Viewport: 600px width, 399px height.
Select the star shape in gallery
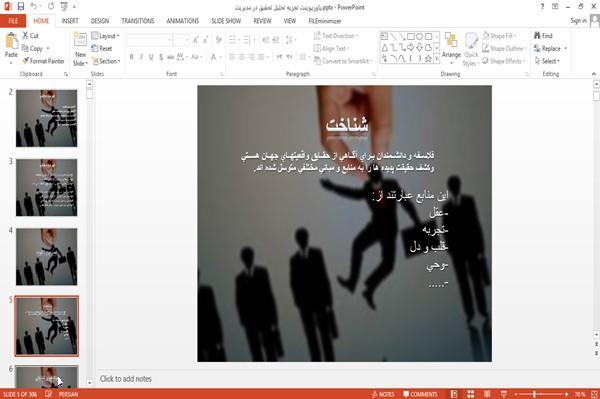(428, 59)
